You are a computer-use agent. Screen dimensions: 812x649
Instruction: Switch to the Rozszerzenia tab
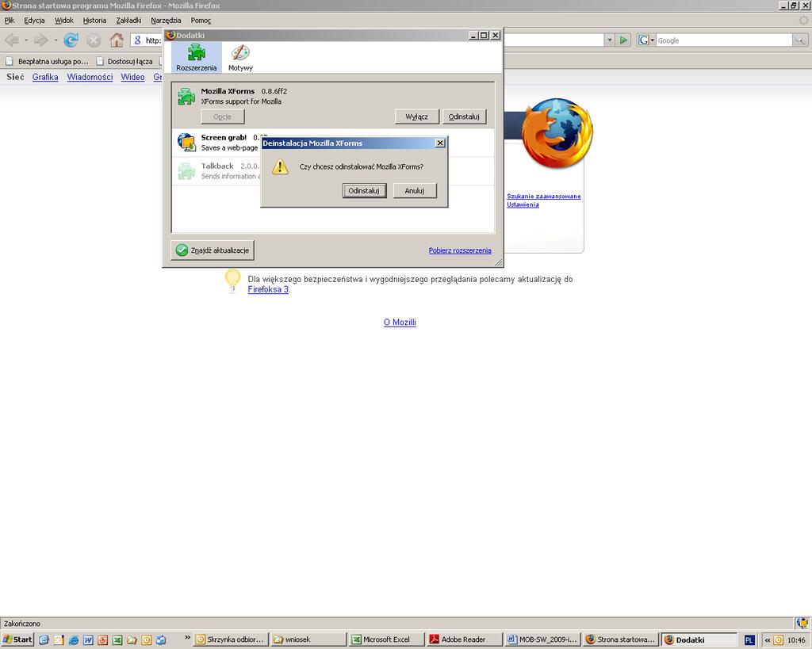(x=197, y=57)
